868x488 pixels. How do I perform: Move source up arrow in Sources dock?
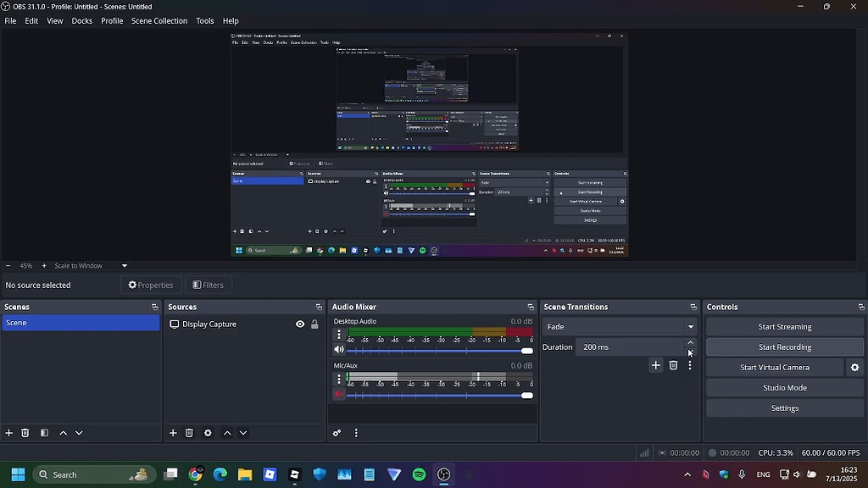227,433
